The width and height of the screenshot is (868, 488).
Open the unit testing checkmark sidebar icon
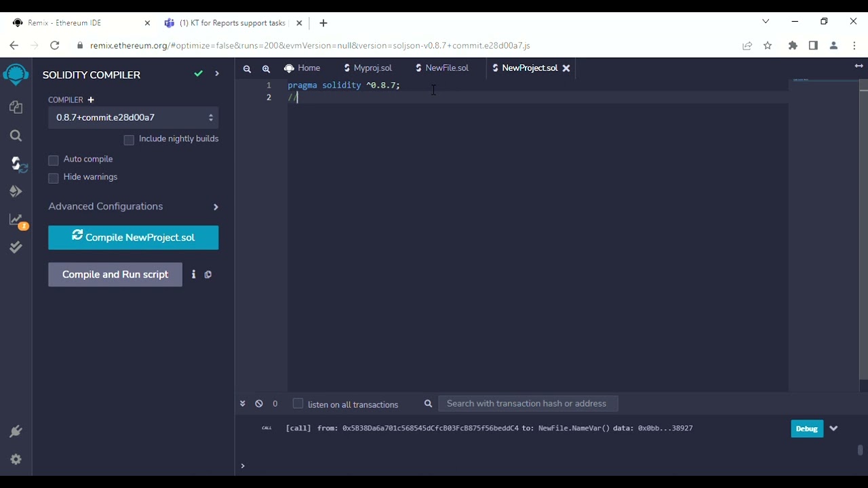(x=16, y=247)
